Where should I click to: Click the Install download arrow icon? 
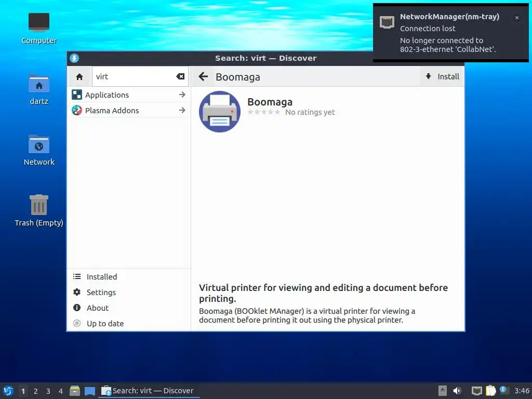click(429, 76)
